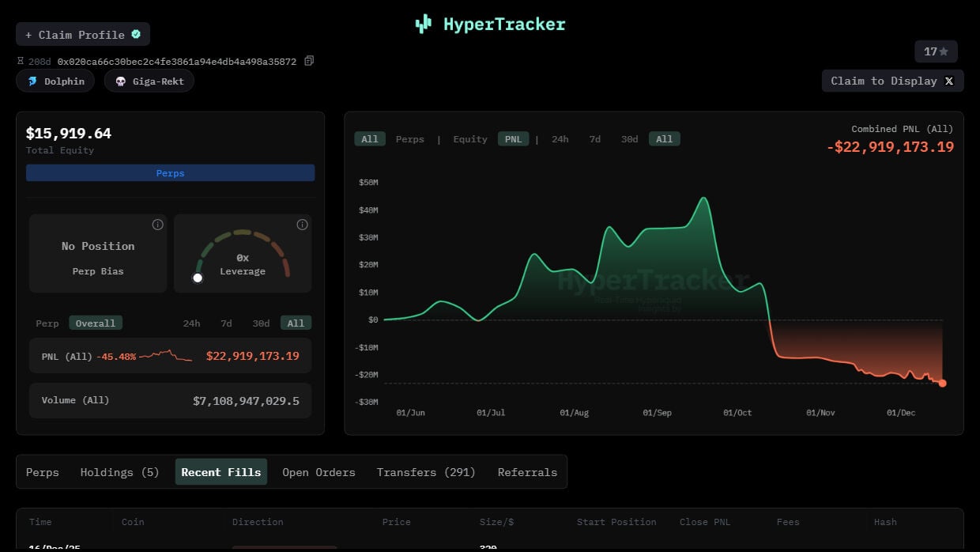Click the Dolphin badge icon
This screenshot has height=552, width=980.
coord(32,81)
